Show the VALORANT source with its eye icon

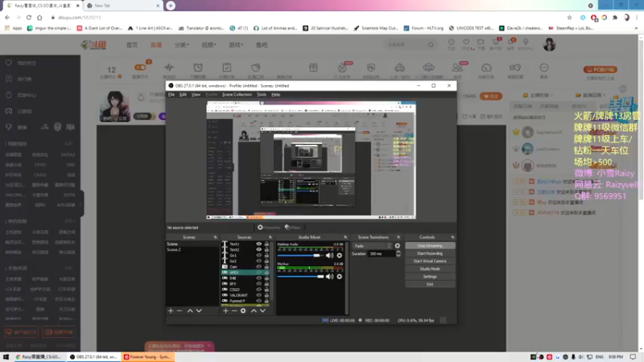point(258,295)
